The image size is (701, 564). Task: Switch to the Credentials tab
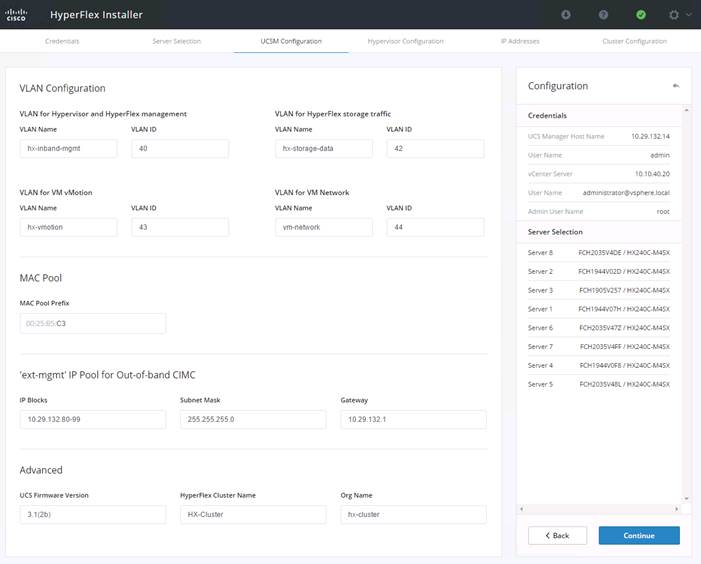tap(62, 41)
